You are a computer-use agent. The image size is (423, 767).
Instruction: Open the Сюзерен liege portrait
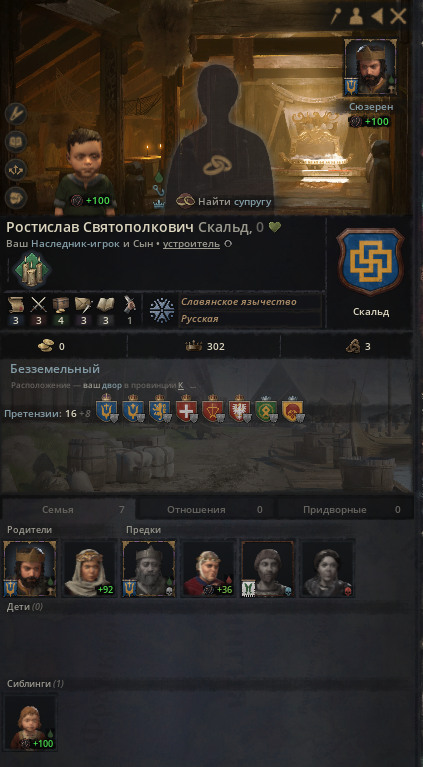click(370, 67)
